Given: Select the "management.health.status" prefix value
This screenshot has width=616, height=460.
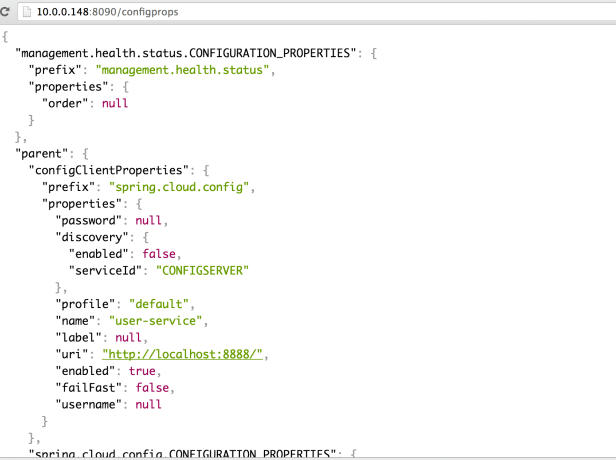Looking at the screenshot, I should [x=182, y=70].
